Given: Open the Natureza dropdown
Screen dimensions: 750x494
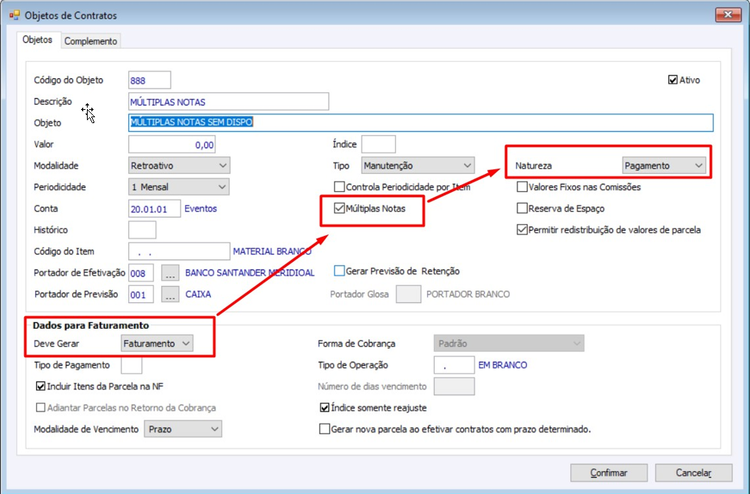Looking at the screenshot, I should [664, 165].
